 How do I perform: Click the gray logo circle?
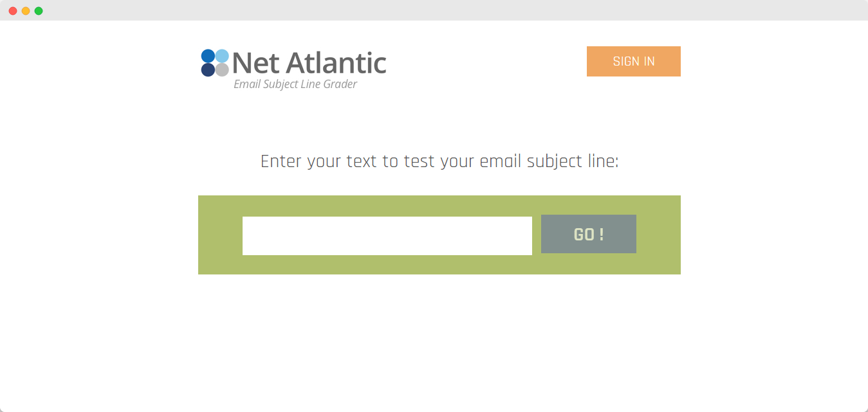coord(222,70)
